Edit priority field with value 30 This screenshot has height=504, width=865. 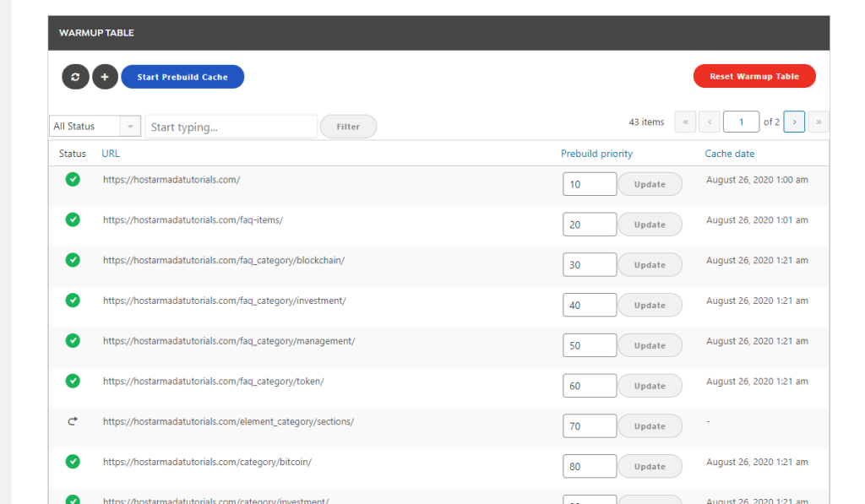pos(590,264)
